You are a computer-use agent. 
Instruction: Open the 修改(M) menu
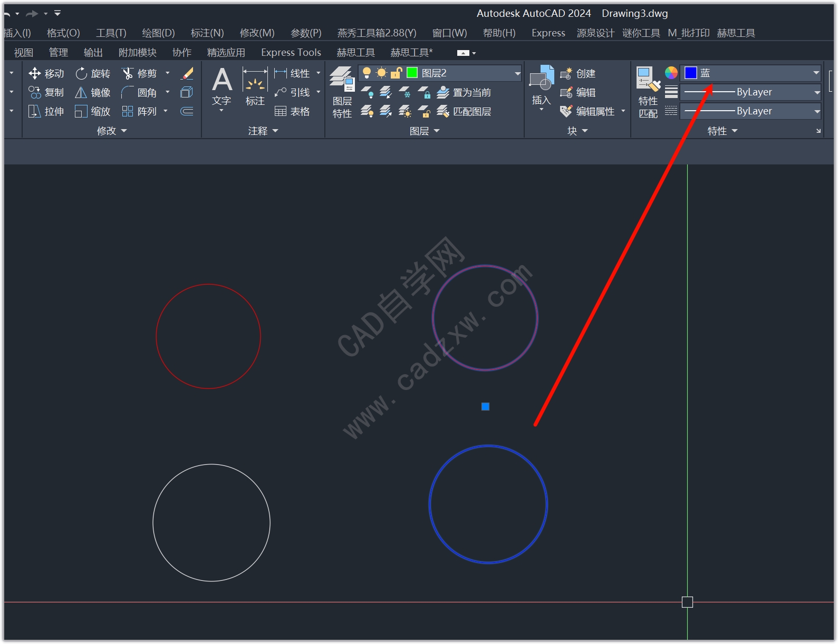(x=257, y=33)
